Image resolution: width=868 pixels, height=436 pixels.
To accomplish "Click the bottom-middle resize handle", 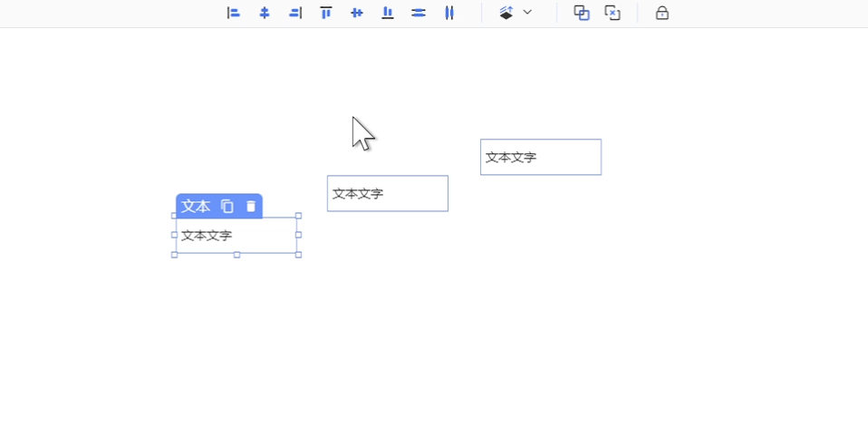I will (236, 255).
